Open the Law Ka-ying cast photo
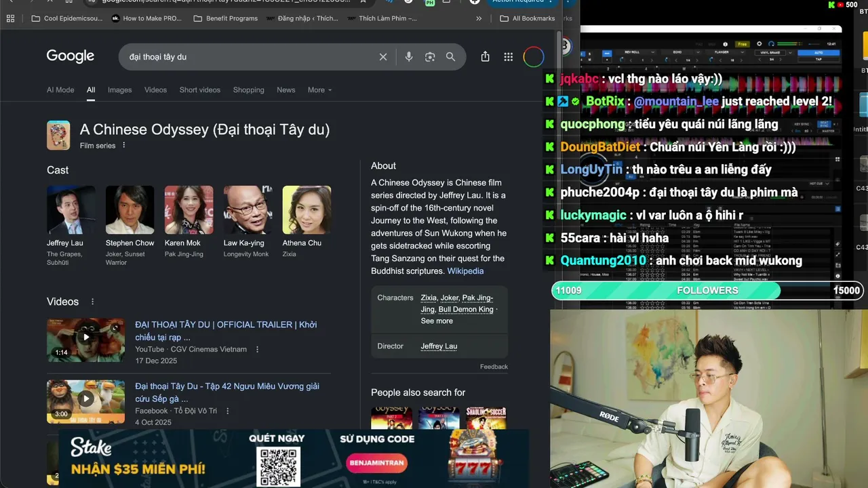Viewport: 868px width, 488px height. tap(248, 210)
